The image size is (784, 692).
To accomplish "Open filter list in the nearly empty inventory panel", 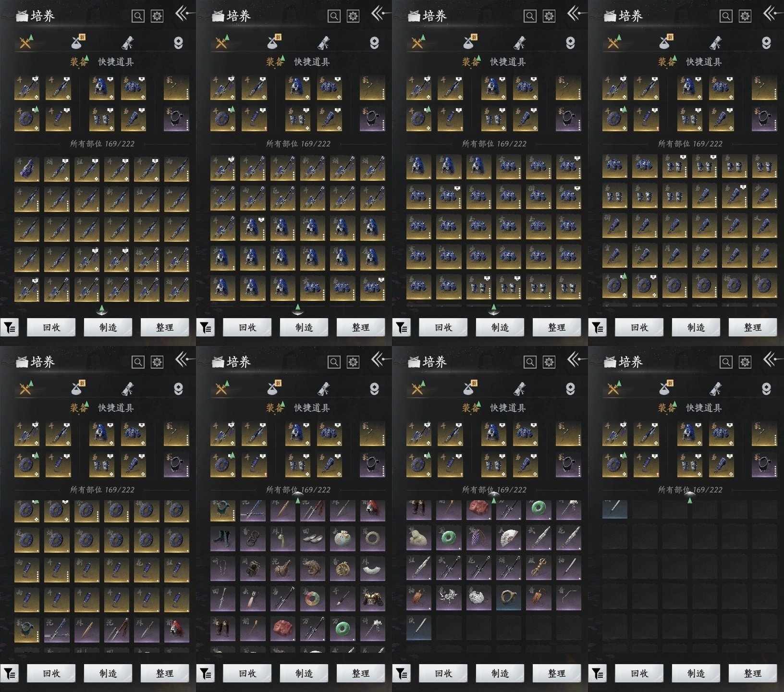I will [x=598, y=674].
